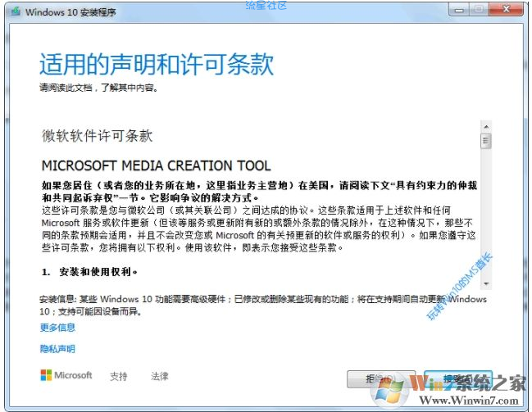Click the Windows 10 setup title bar icon
The width and height of the screenshot is (532, 412).
click(16, 11)
